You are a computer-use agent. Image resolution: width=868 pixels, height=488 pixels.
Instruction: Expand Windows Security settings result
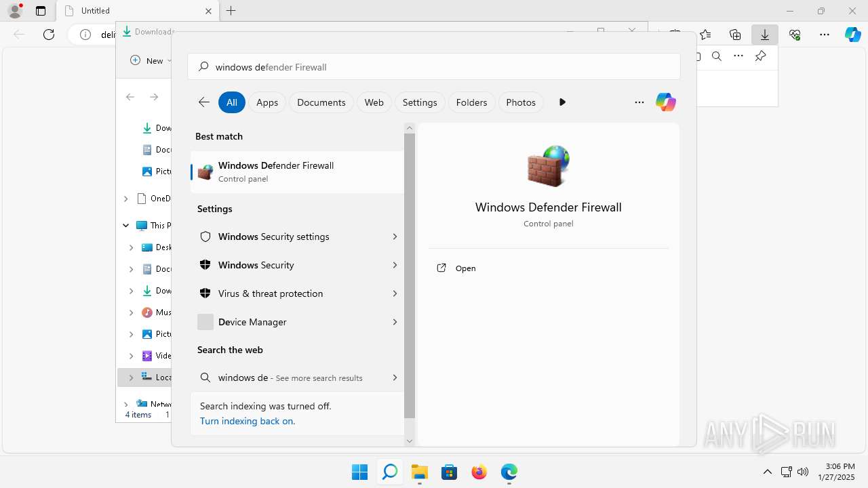pyautogui.click(x=395, y=237)
